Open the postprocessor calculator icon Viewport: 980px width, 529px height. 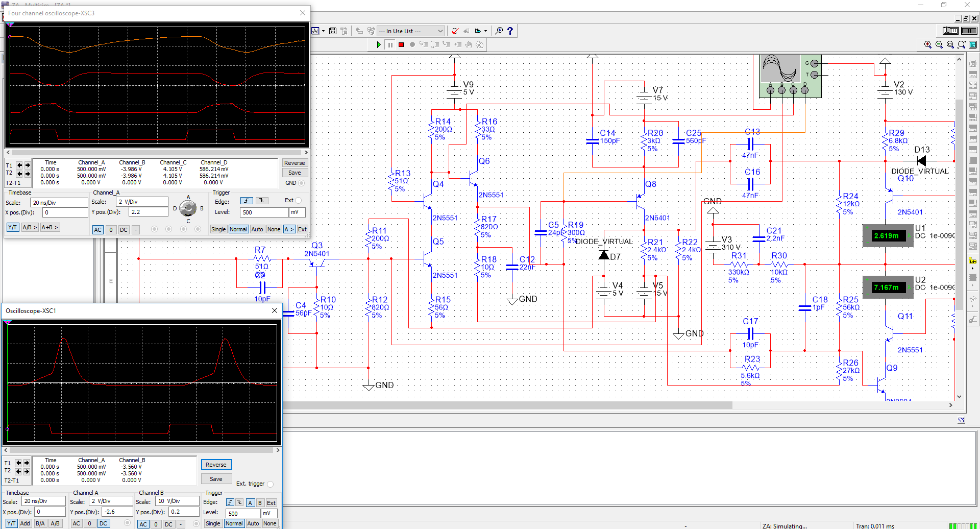(333, 31)
